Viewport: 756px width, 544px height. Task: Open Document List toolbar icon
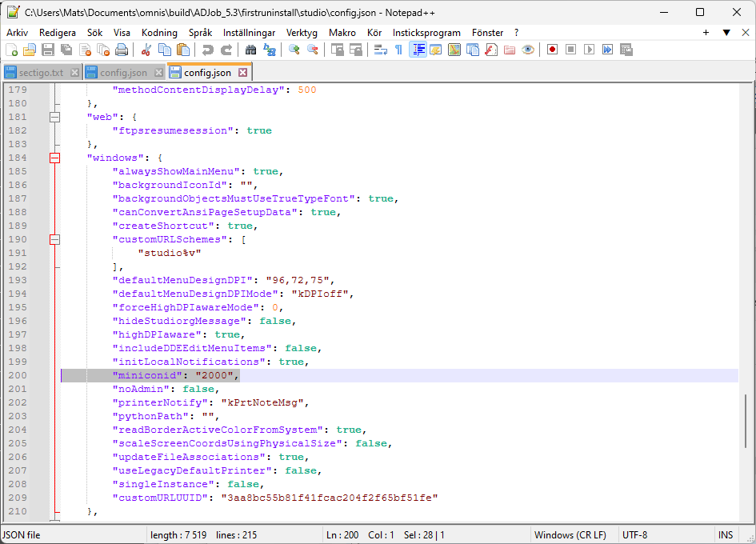coord(473,50)
